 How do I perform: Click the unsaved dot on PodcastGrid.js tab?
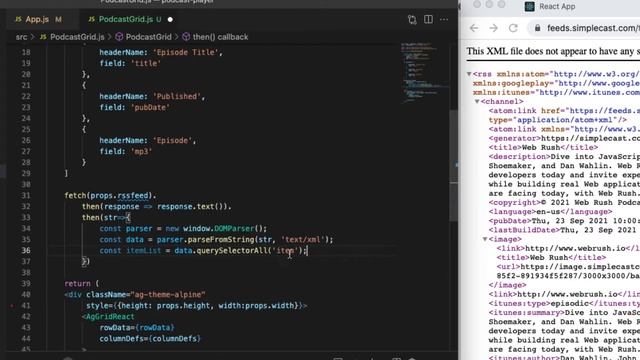(x=170, y=19)
